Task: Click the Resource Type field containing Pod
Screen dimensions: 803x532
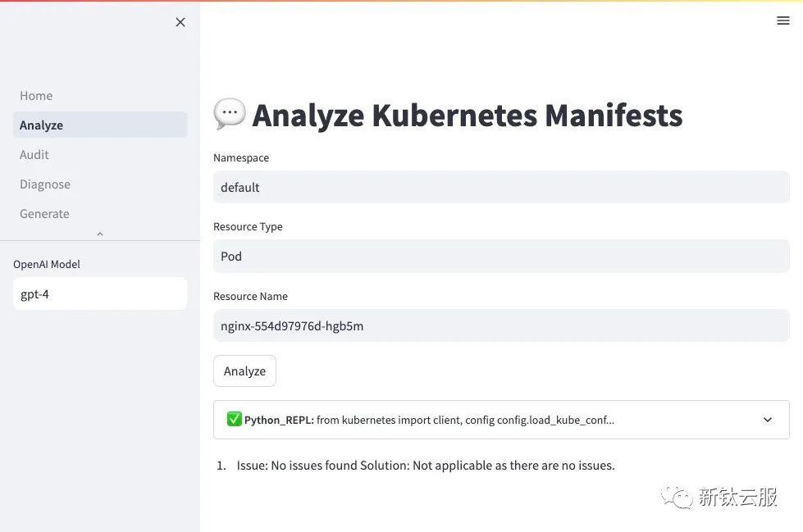Action: (x=501, y=257)
